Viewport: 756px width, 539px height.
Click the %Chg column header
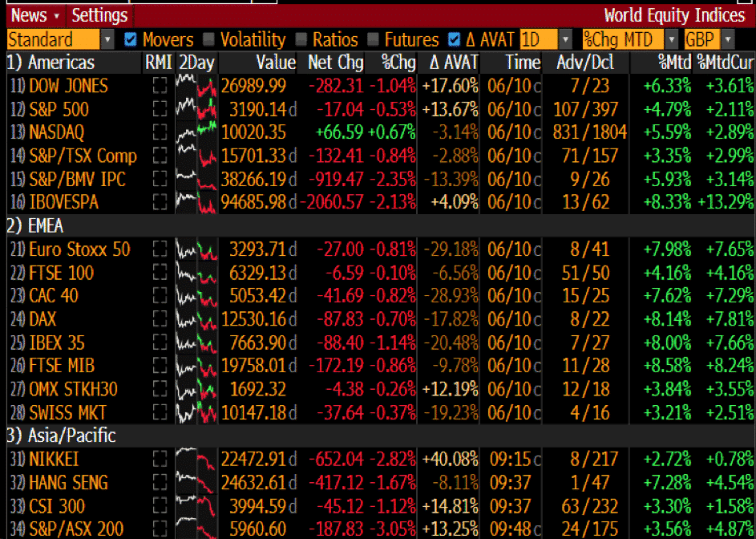pyautogui.click(x=398, y=63)
